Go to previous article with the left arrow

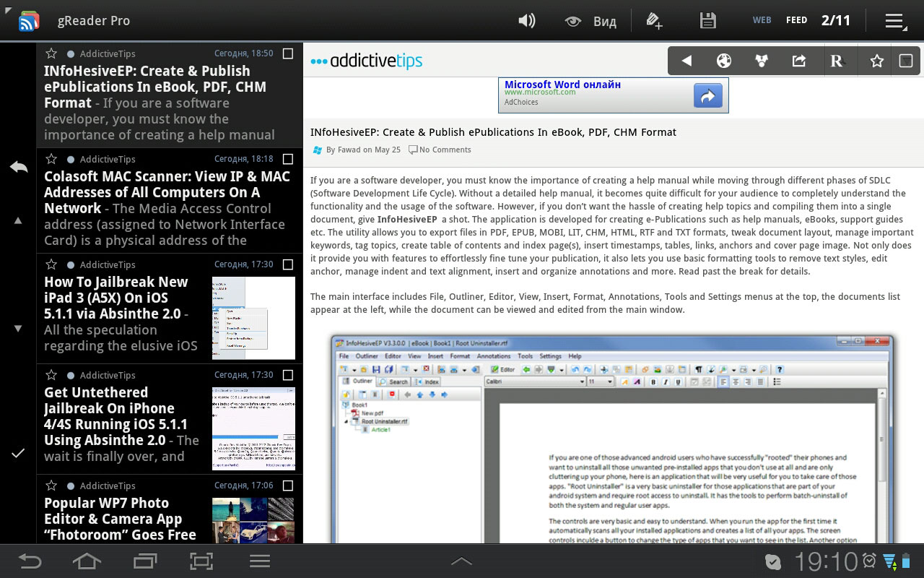[687, 61]
